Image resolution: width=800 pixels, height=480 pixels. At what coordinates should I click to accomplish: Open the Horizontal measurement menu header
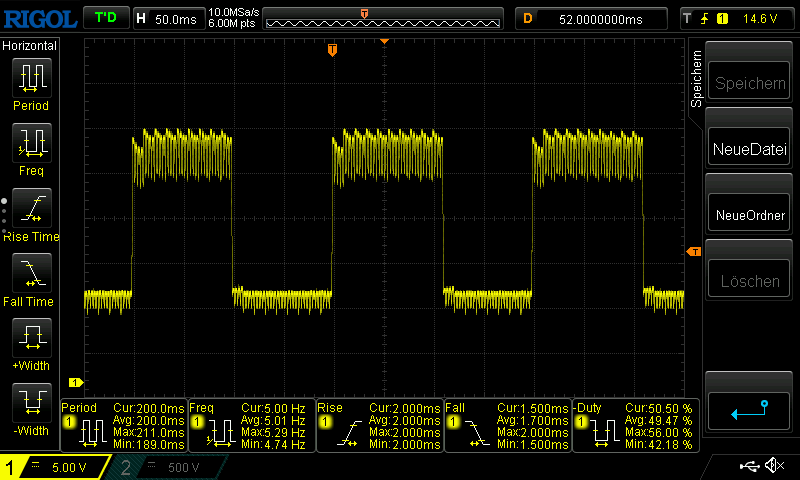coord(30,46)
